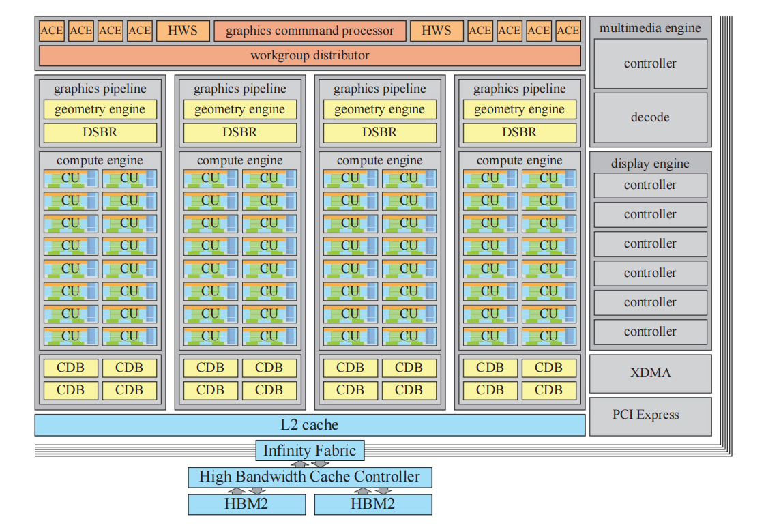This screenshot has height=532, width=766.
Task: Click the High Bandwidth Cache Controller
Action: 310,477
